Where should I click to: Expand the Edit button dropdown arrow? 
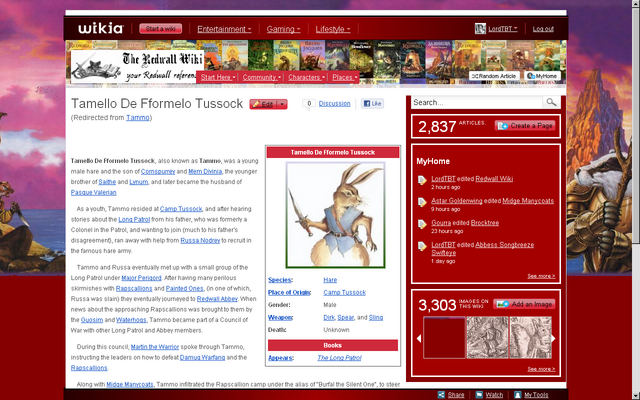point(282,104)
